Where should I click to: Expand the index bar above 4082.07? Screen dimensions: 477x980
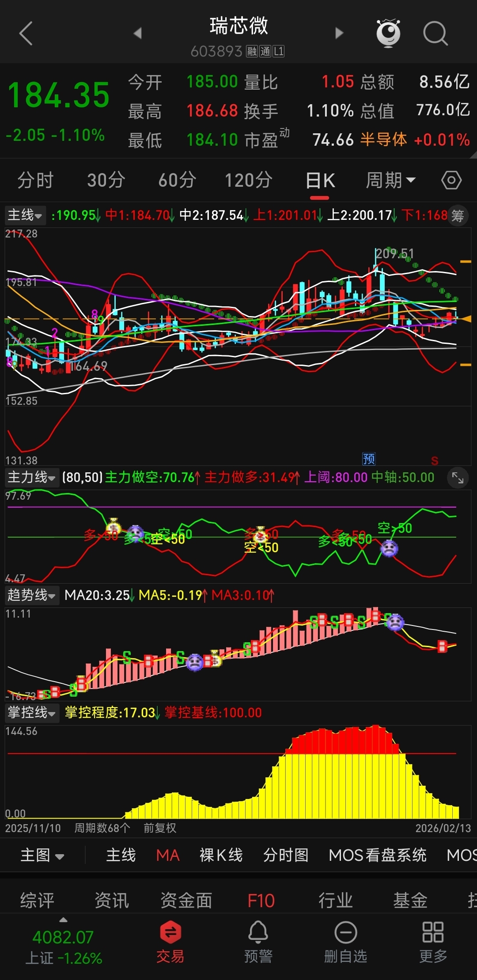[64, 920]
